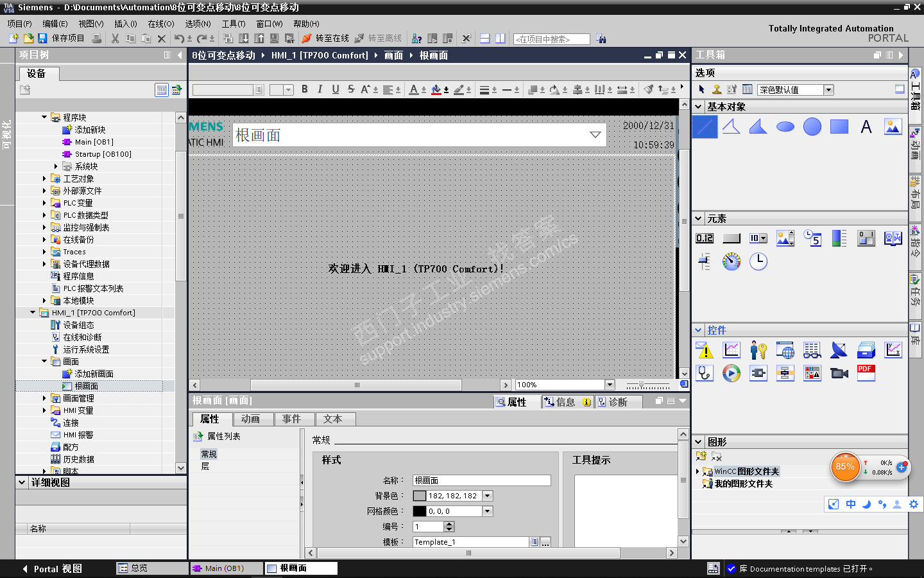The image size is (924, 578).
Task: Click the zoom slider below the canvas
Action: pos(647,385)
